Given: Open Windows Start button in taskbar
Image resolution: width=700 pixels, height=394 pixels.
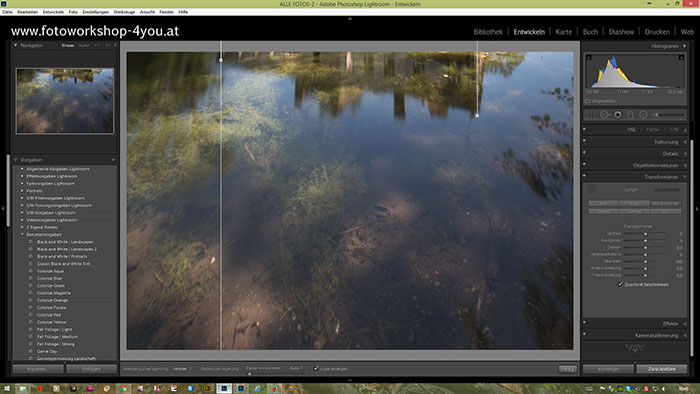Looking at the screenshot, I should [7, 388].
